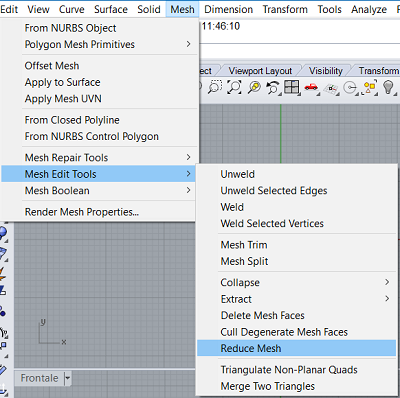Click the select objects shapes icon

click(370, 87)
